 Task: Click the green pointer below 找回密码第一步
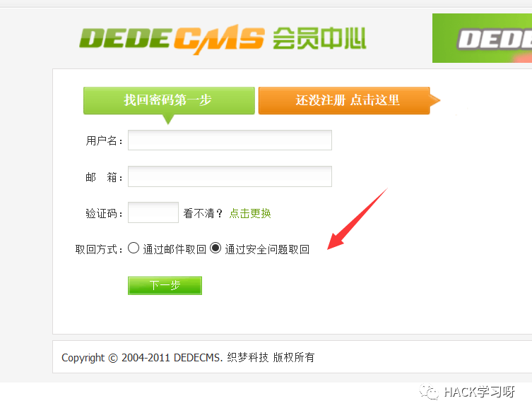tap(168, 119)
